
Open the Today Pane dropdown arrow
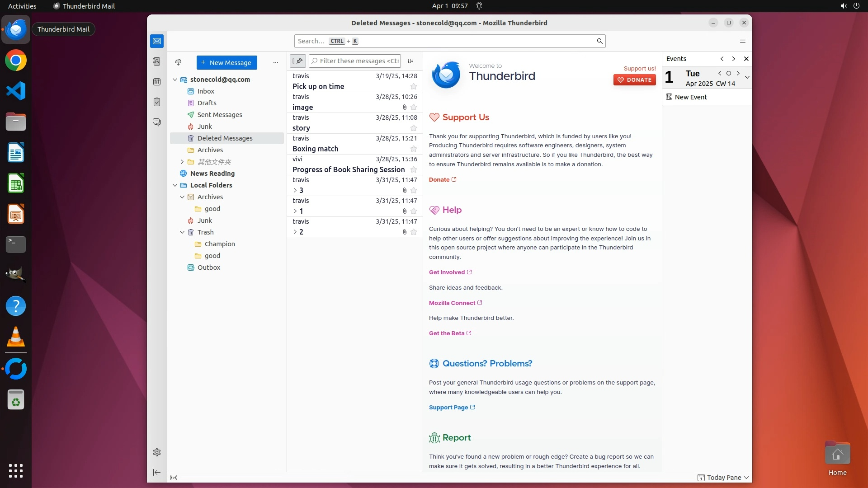click(746, 478)
